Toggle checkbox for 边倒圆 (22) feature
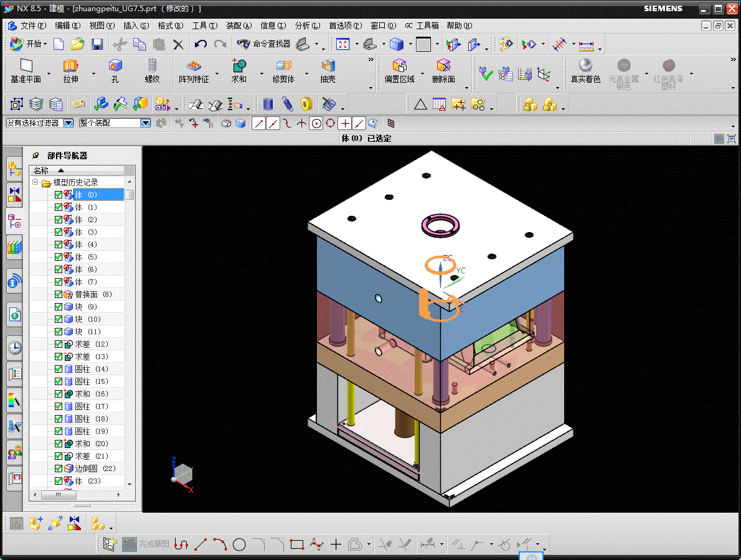This screenshot has width=741, height=560. pos(59,469)
